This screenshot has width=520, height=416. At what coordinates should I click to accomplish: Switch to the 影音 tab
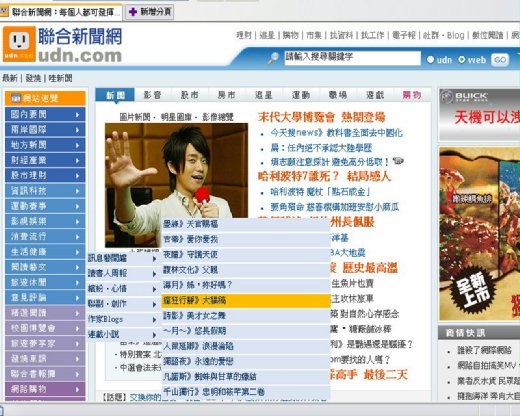tap(153, 95)
